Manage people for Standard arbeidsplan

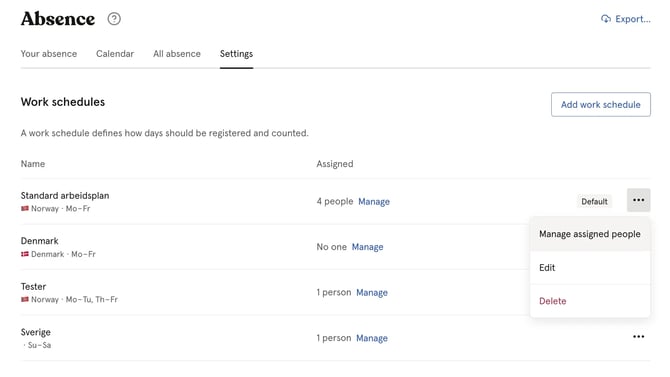pyautogui.click(x=374, y=202)
